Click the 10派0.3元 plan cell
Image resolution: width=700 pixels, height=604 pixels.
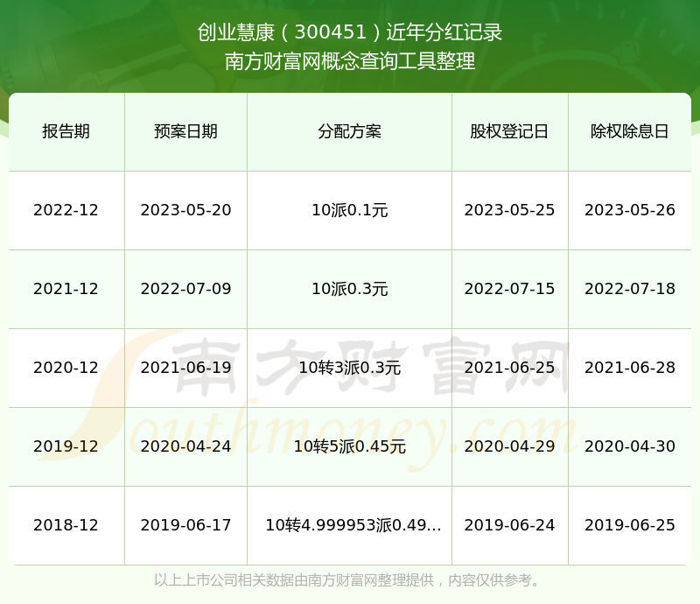pyautogui.click(x=349, y=289)
